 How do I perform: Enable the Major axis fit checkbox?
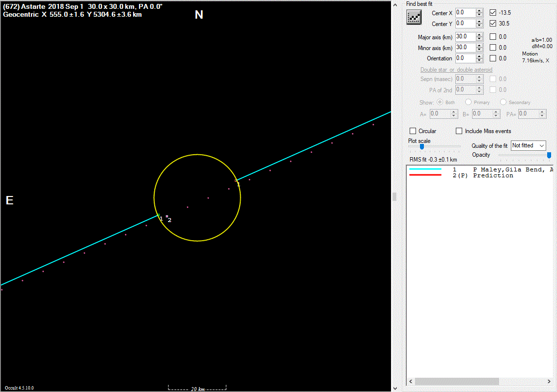493,37
